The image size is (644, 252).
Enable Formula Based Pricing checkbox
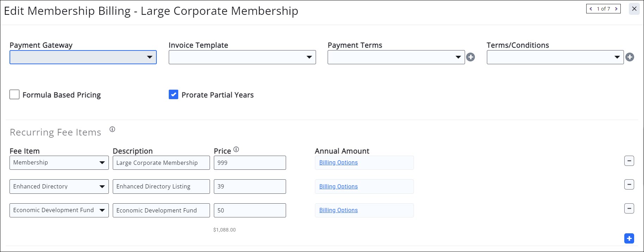pyautogui.click(x=14, y=95)
